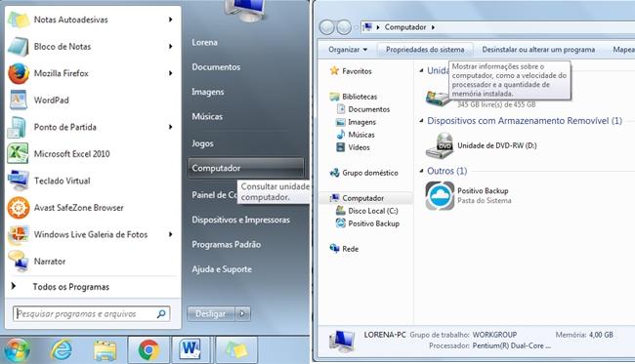Open Teclado Virtual icon

[x=19, y=181]
